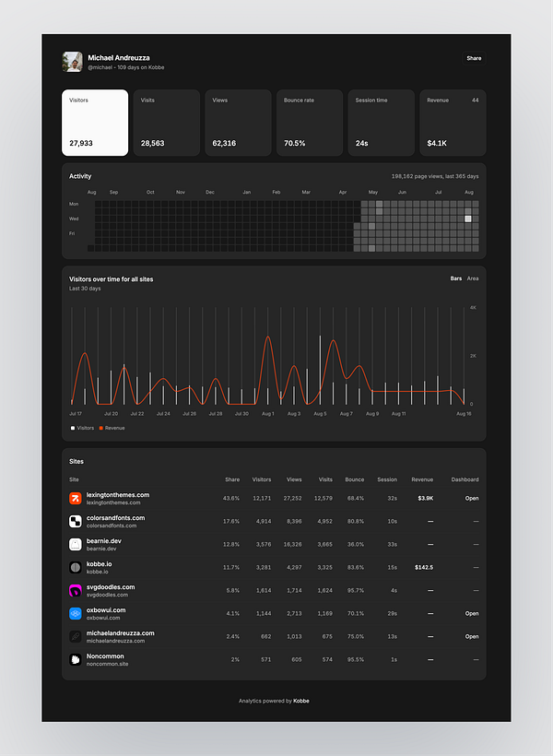This screenshot has width=553, height=756.
Task: Open the michaelandreuzza.com dashboard
Action: 472,637
